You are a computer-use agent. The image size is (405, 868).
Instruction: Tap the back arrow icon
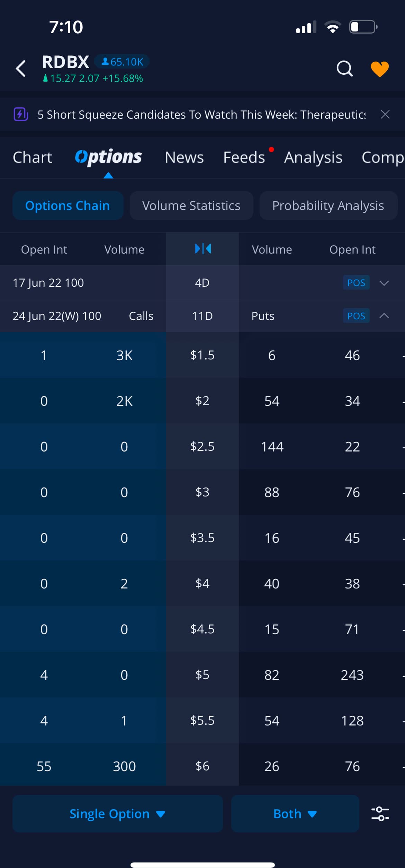pos(21,68)
